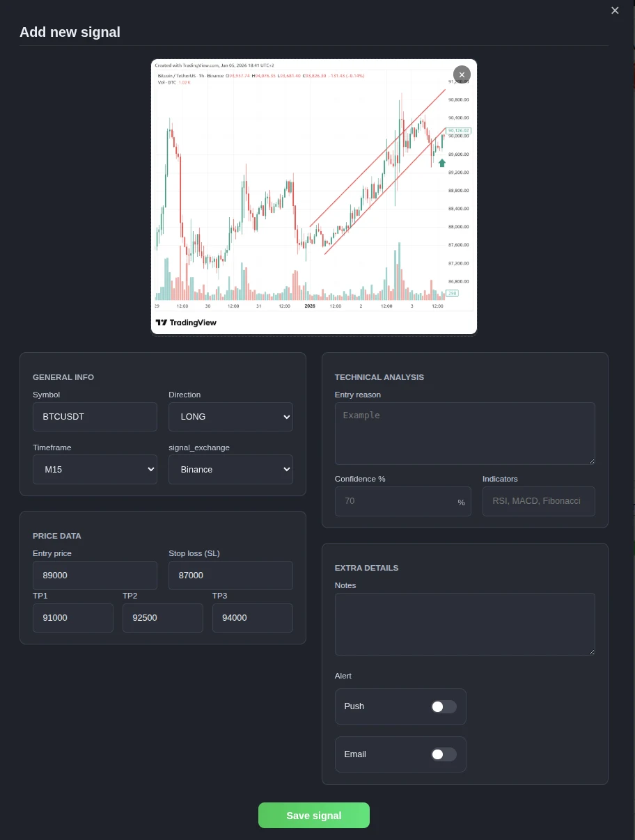635x840 pixels.
Task: Click the Save signal button
Action: tap(314, 815)
